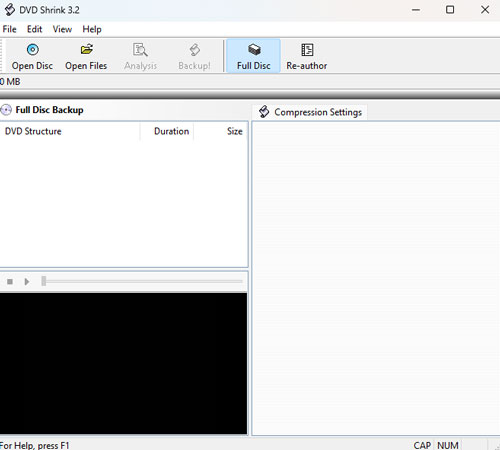Click the CAP status bar indicator
Viewport: 500px width, 450px height.
(x=422, y=445)
